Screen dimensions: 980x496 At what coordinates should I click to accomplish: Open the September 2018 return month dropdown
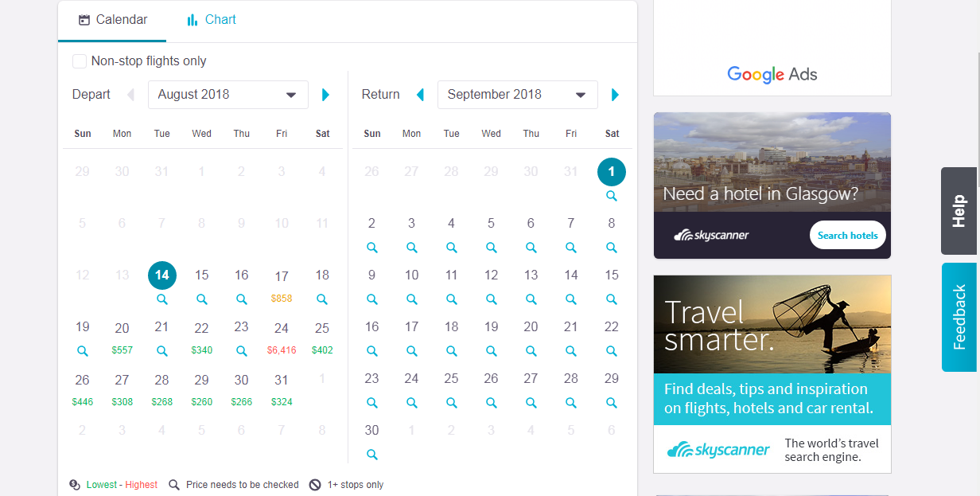518,95
